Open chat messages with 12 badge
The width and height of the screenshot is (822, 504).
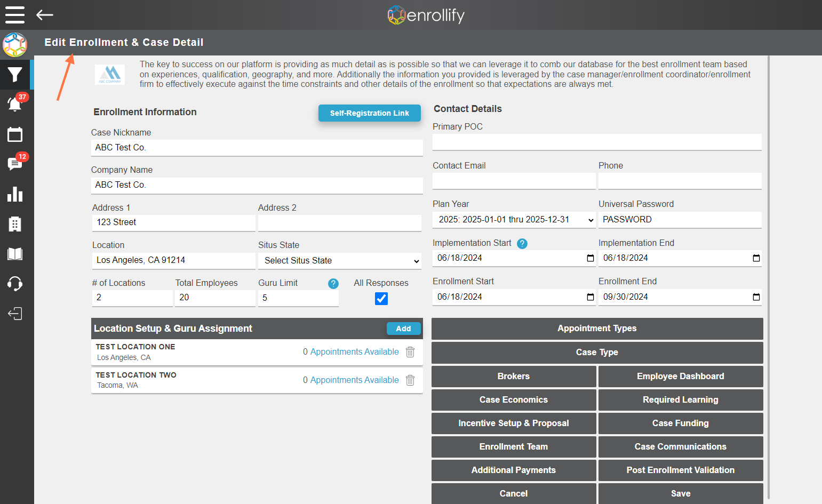[x=15, y=163]
